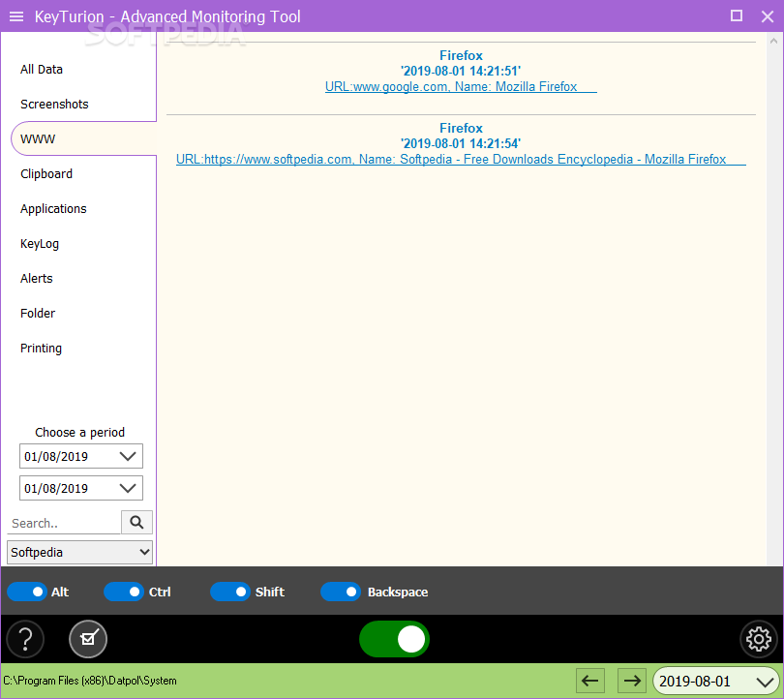Click the search magnifier icon

tap(136, 523)
